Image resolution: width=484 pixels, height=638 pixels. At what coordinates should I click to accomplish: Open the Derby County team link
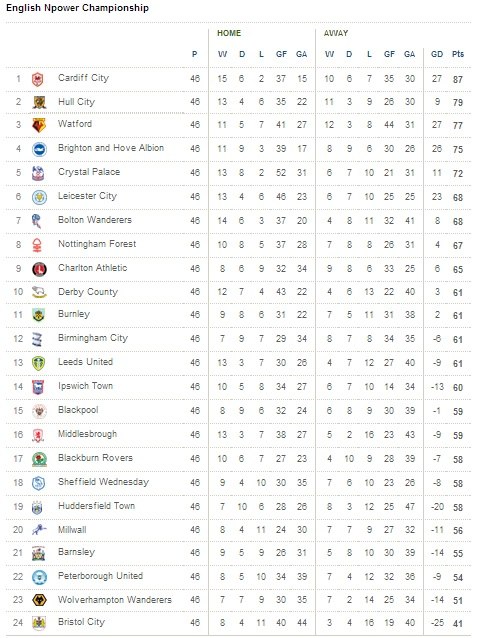(x=88, y=292)
